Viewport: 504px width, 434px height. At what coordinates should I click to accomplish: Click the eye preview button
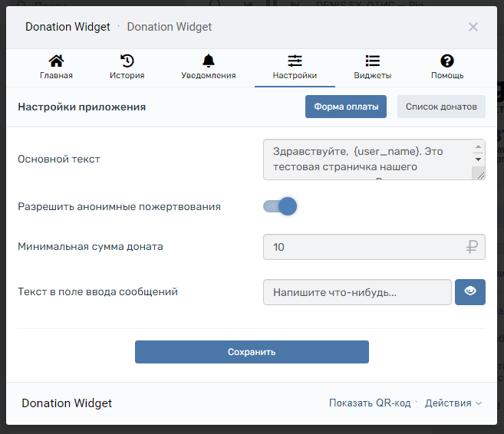[470, 291]
